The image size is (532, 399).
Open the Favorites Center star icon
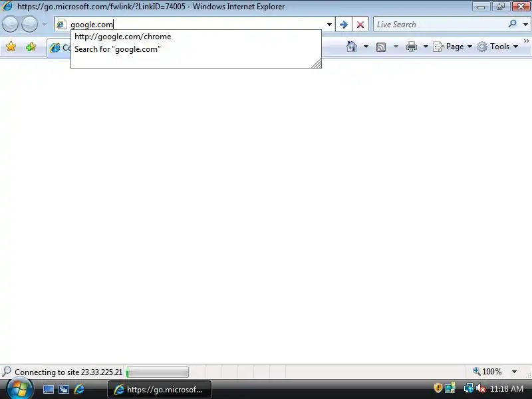point(11,47)
